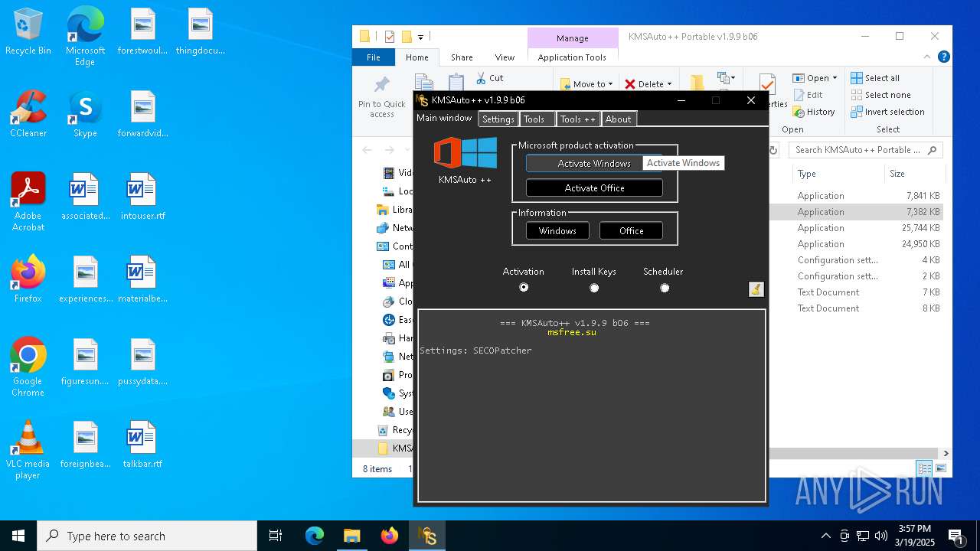Open the notification center icon

coord(955,536)
